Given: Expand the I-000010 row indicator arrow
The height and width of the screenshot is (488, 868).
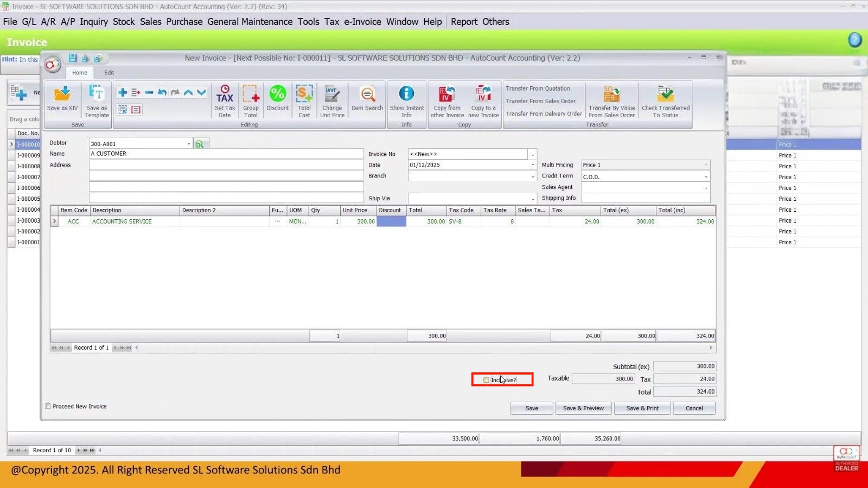Looking at the screenshot, I should (11, 144).
